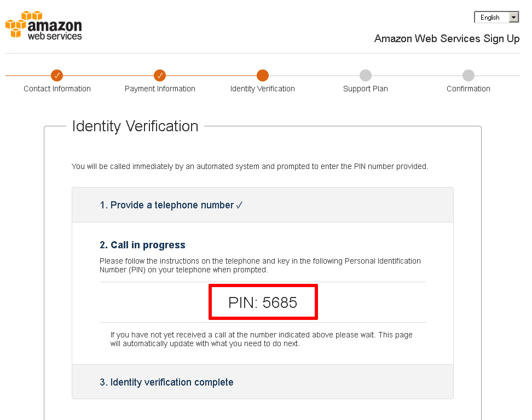
Task: Click the Call in progress heading
Action: (x=142, y=245)
